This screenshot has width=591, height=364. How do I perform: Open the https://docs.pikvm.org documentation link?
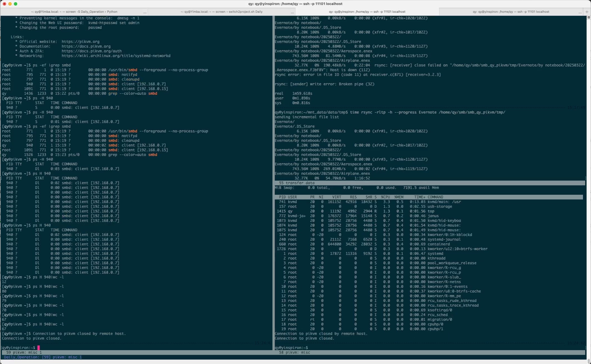(86, 46)
